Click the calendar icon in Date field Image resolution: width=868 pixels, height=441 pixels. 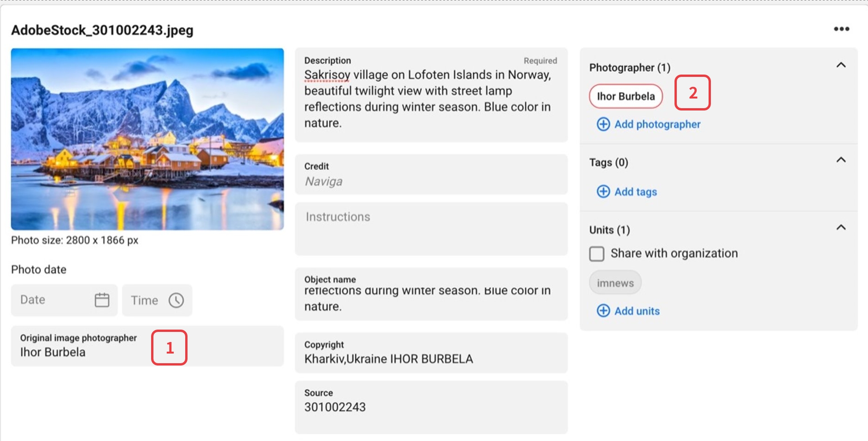[102, 300]
